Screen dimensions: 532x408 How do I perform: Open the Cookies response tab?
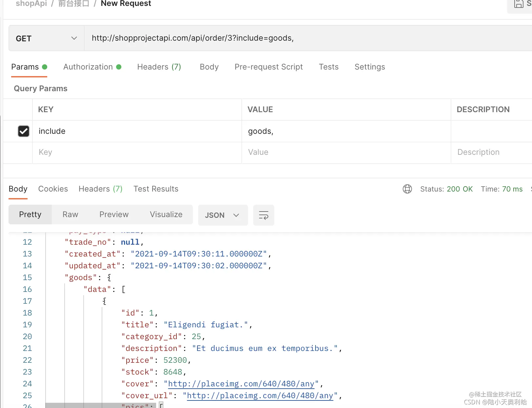tap(53, 189)
